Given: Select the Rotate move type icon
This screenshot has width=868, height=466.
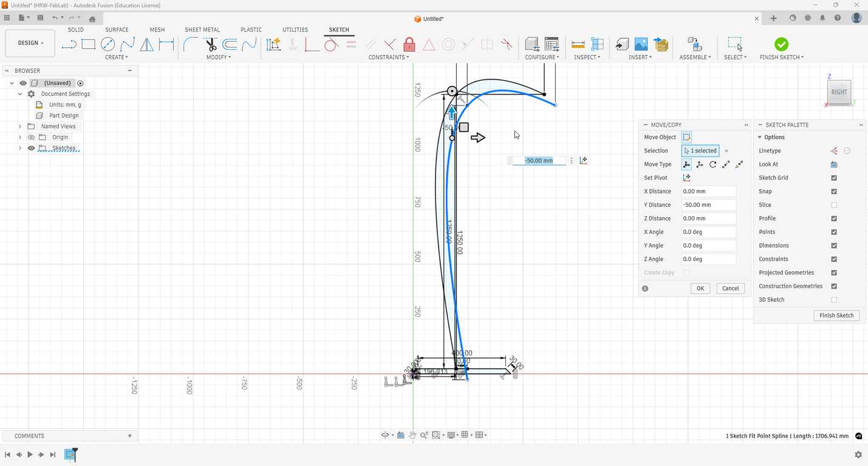Looking at the screenshot, I should 713,164.
